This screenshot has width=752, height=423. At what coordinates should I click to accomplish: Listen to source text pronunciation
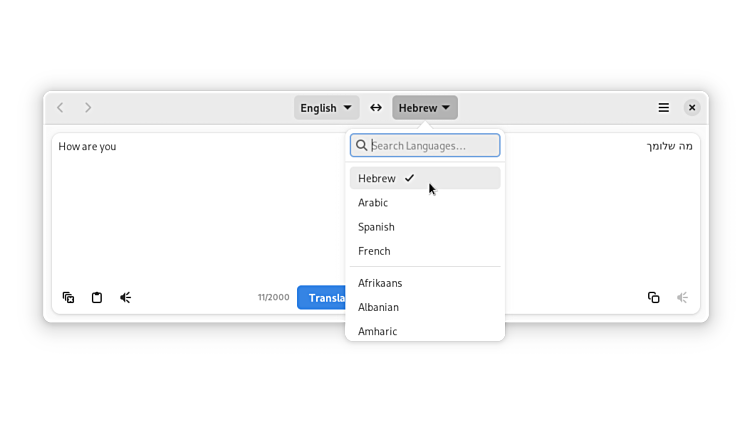point(126,297)
